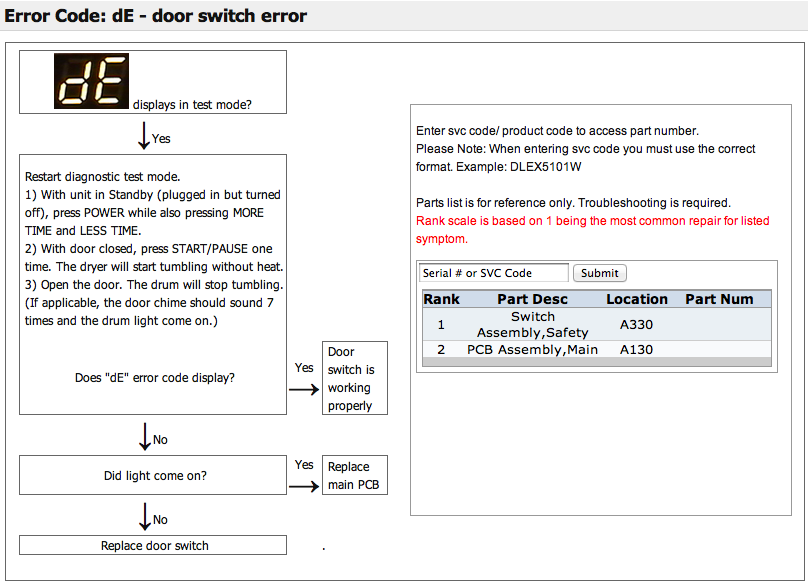Click the "displays in test mode?" text
The width and height of the screenshot is (808, 585).
(x=192, y=105)
